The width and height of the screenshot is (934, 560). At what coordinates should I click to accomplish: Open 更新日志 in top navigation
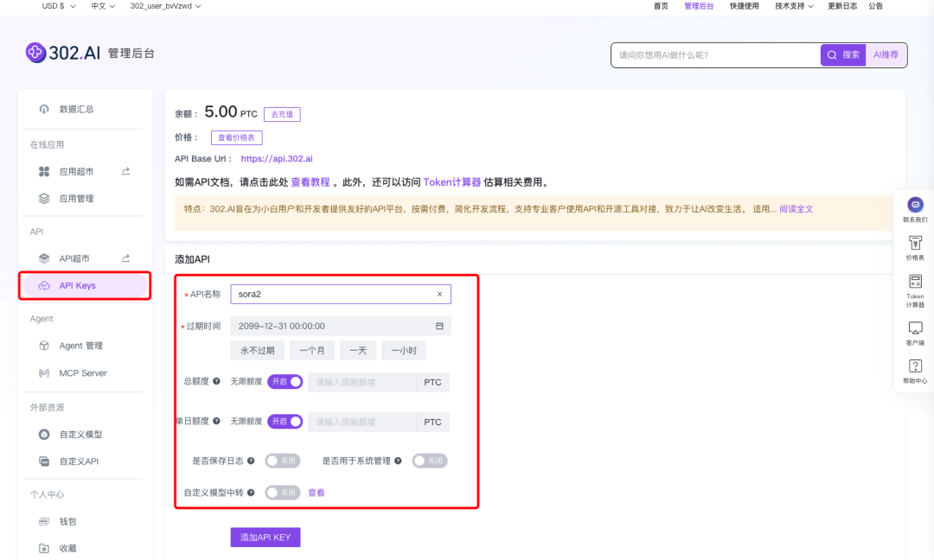point(842,6)
